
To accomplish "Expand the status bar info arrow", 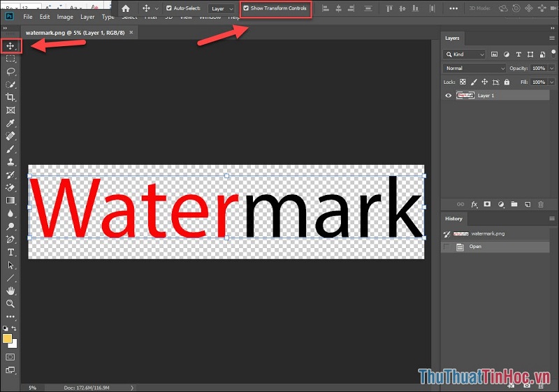I will pos(132,388).
